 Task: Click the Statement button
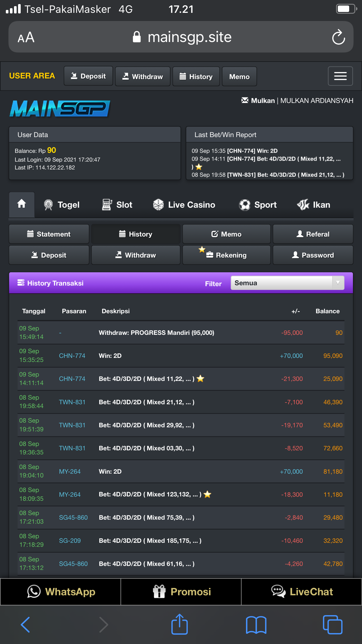49,234
